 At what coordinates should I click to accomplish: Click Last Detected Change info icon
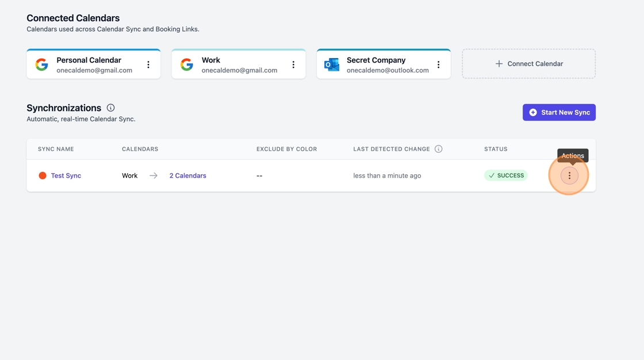[438, 149]
